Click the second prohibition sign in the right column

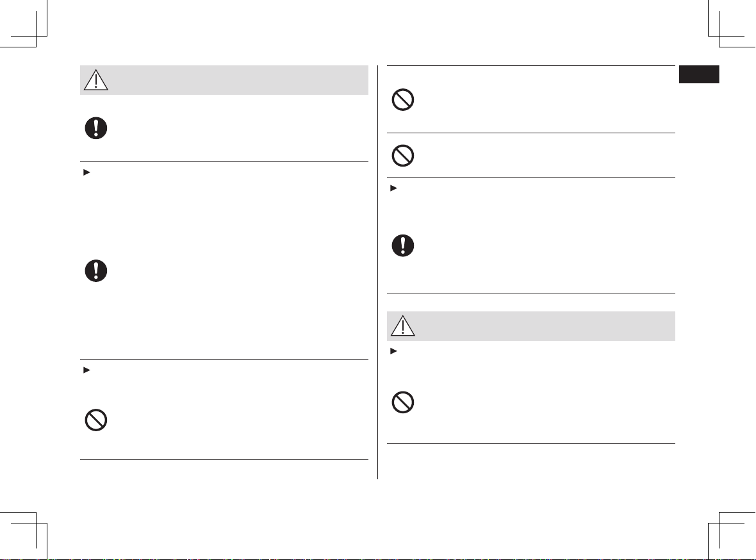click(x=402, y=156)
